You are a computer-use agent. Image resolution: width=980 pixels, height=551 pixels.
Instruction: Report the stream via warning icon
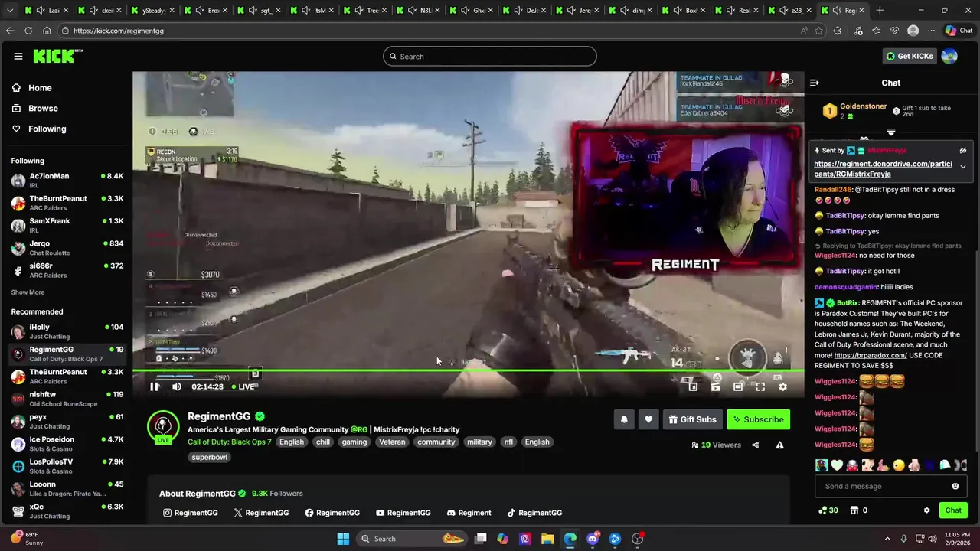[x=779, y=445]
